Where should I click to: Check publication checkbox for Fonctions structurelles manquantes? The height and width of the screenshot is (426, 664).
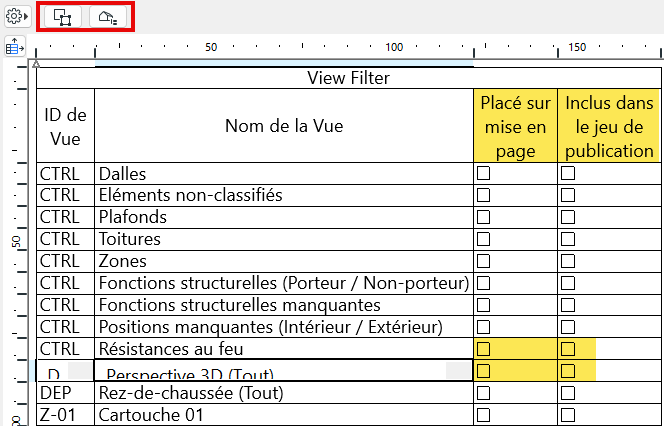568,305
